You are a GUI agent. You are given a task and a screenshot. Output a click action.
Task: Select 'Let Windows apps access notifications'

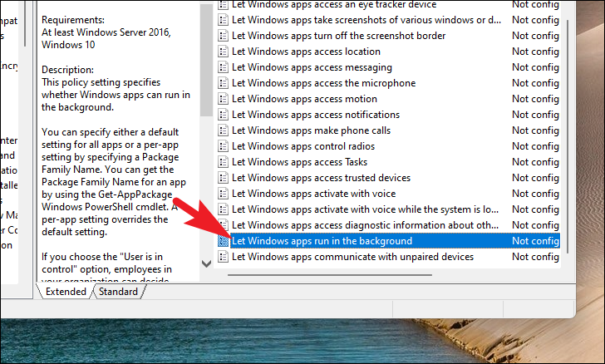pyautogui.click(x=316, y=115)
